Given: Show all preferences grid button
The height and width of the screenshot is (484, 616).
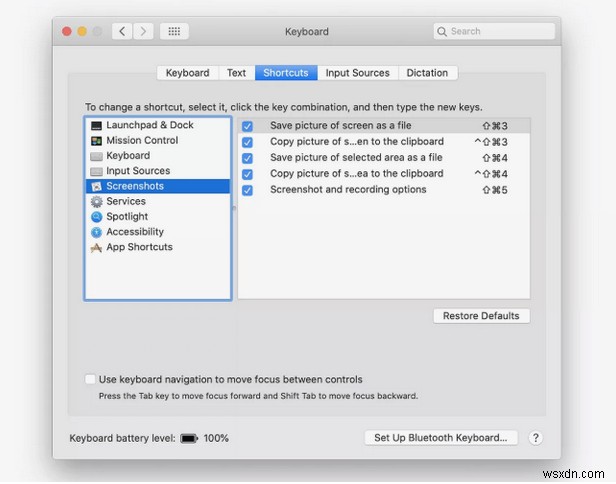Looking at the screenshot, I should [174, 31].
